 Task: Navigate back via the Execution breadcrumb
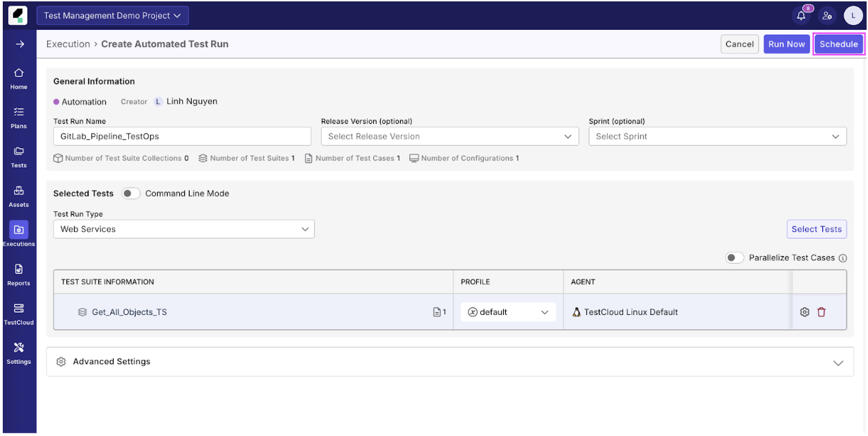(68, 44)
